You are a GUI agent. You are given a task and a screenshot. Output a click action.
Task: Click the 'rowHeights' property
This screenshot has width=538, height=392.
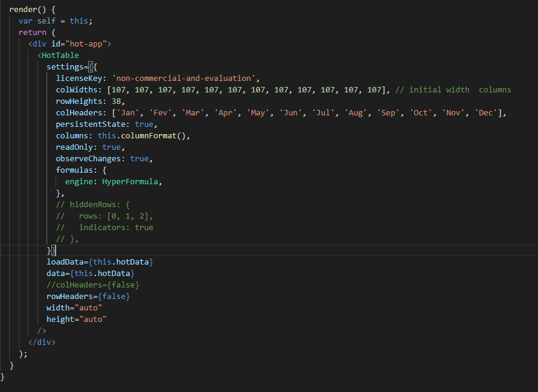point(79,101)
